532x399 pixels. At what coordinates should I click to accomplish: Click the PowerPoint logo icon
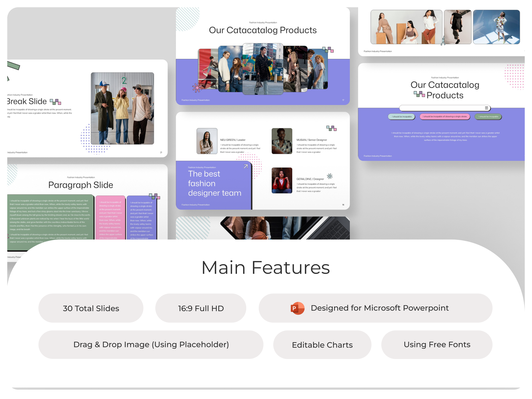tap(297, 308)
